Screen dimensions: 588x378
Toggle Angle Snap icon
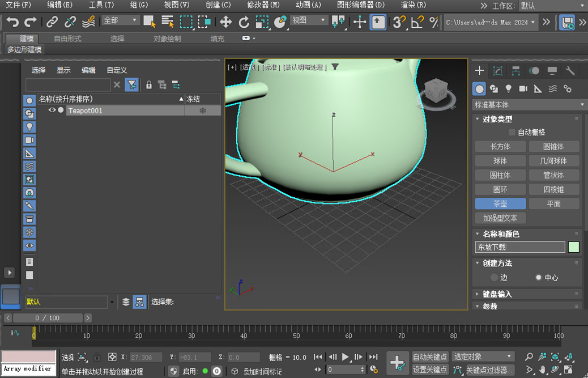click(417, 22)
